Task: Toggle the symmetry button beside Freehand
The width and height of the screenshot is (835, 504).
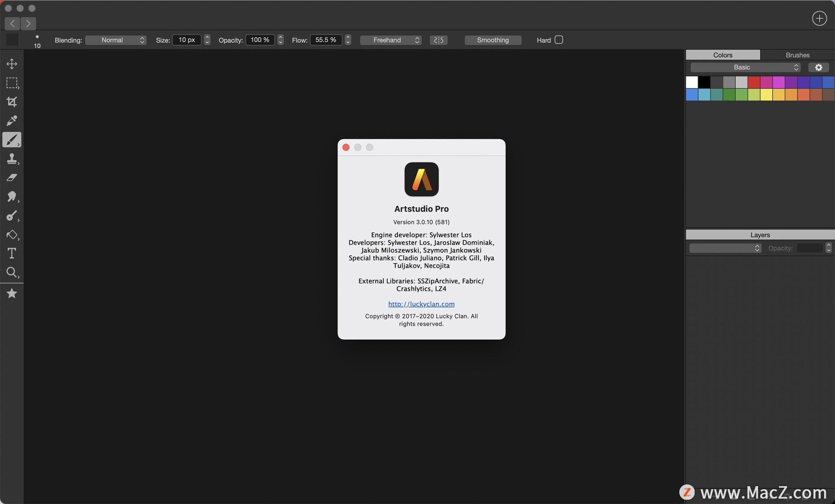Action: coord(438,40)
